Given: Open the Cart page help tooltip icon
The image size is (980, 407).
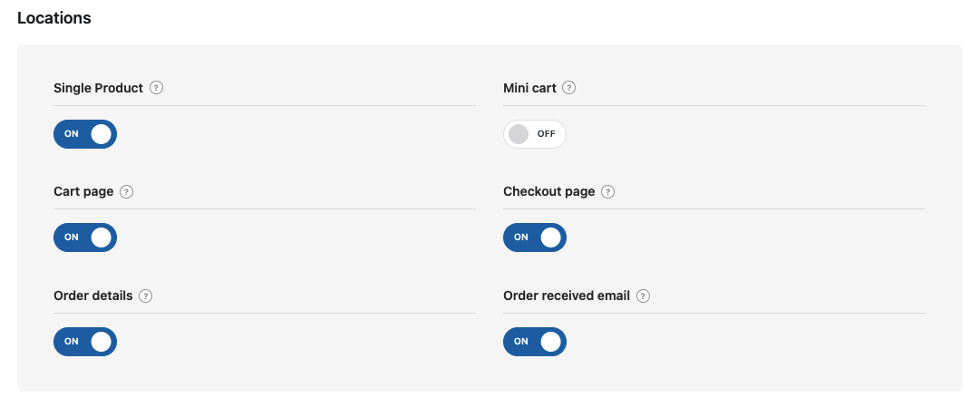Looking at the screenshot, I should click(127, 192).
